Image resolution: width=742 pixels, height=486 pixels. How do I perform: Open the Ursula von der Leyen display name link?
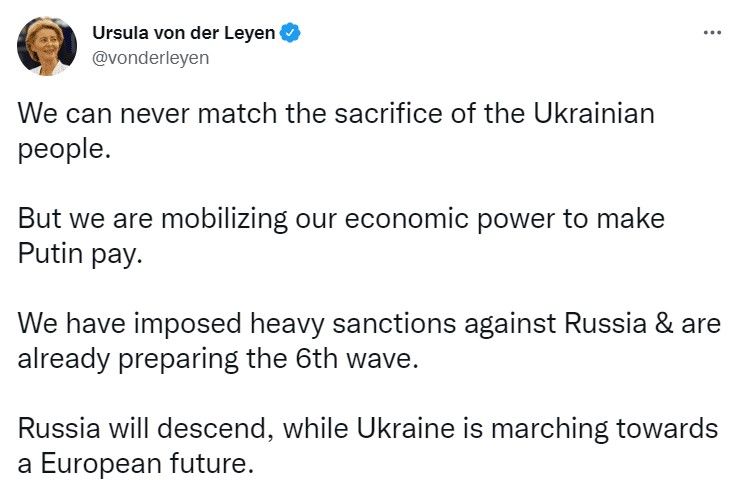(184, 33)
